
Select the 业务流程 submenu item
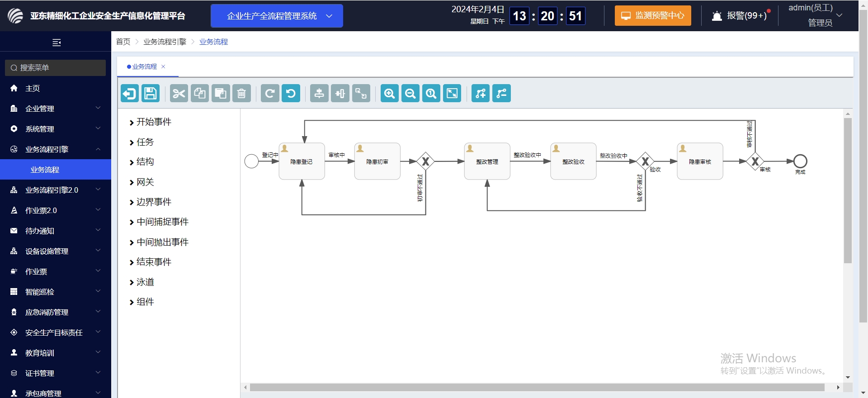pyautogui.click(x=56, y=170)
